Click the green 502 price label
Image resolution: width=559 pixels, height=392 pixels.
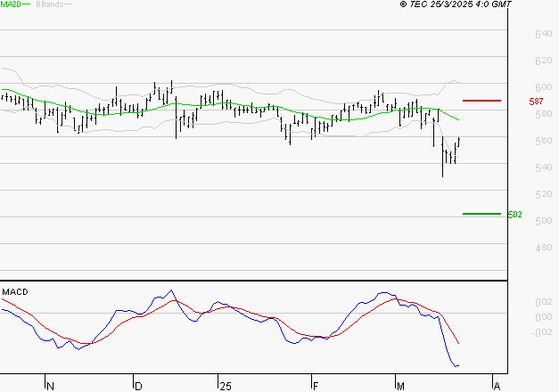tap(514, 215)
